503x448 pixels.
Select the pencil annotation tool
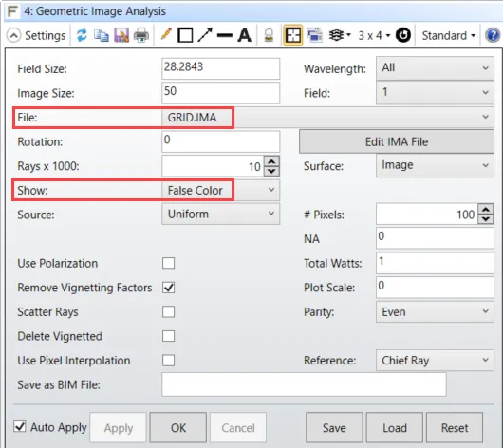[x=166, y=34]
